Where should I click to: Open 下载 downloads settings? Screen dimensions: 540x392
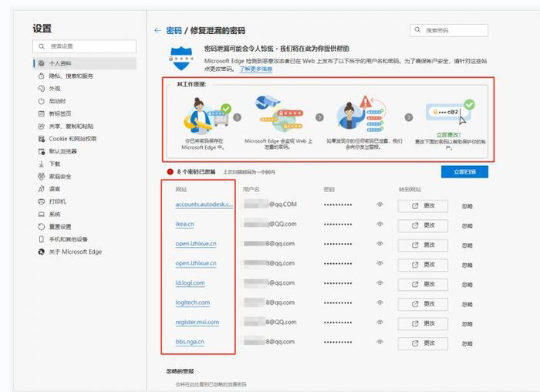coord(55,164)
